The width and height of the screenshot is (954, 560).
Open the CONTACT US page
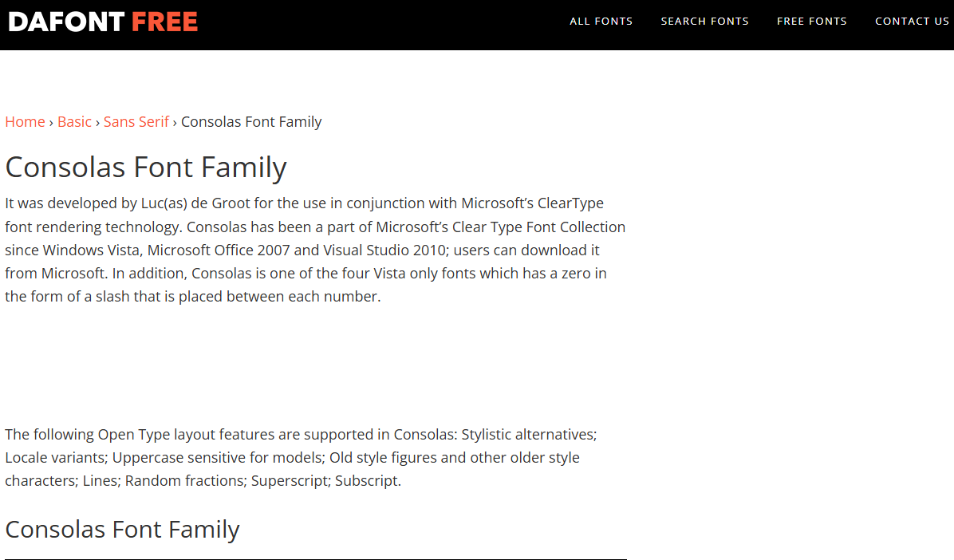912,22
